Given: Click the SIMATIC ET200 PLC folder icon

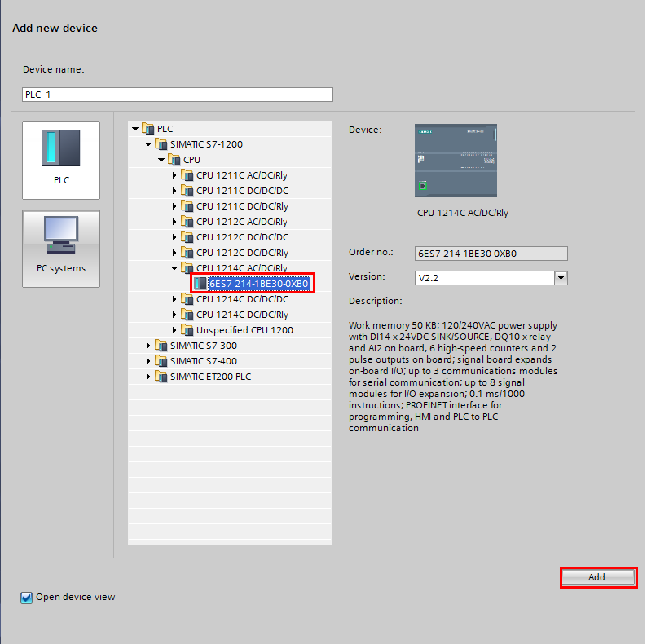Looking at the screenshot, I should (161, 377).
